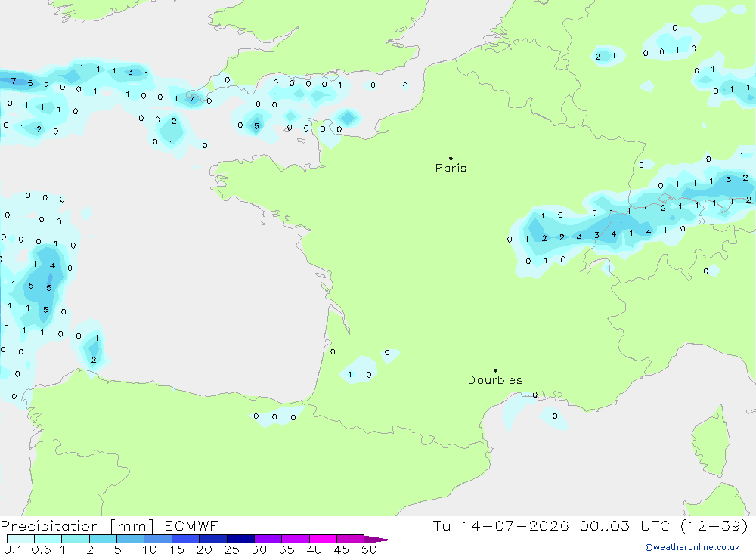This screenshot has width=756, height=554.
Task: Click the Dourbies location label
Action: click(x=495, y=380)
